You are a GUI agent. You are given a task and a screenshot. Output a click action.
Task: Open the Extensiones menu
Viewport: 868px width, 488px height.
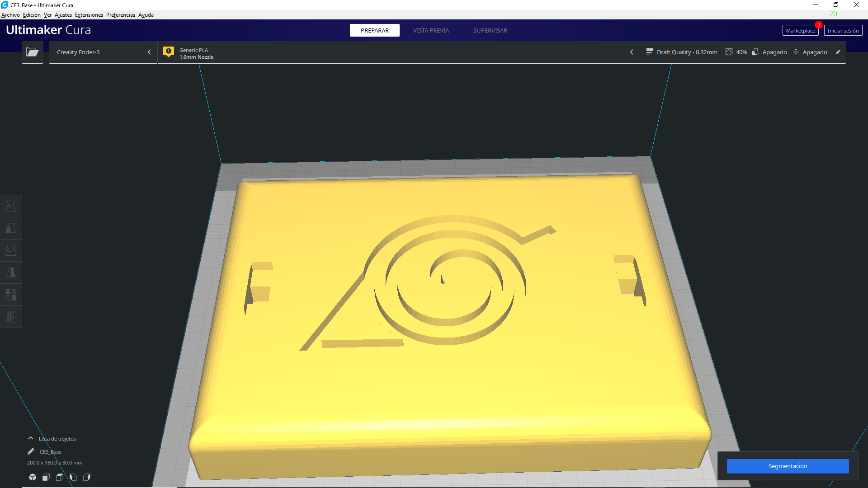(89, 15)
